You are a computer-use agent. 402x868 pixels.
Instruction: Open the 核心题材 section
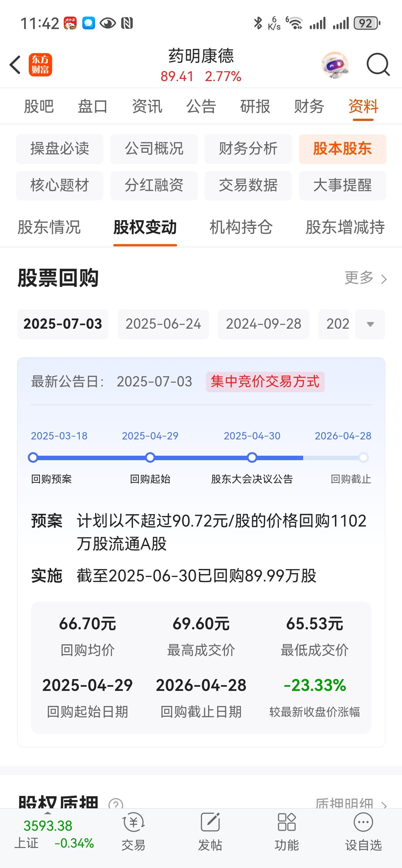pyautogui.click(x=60, y=185)
